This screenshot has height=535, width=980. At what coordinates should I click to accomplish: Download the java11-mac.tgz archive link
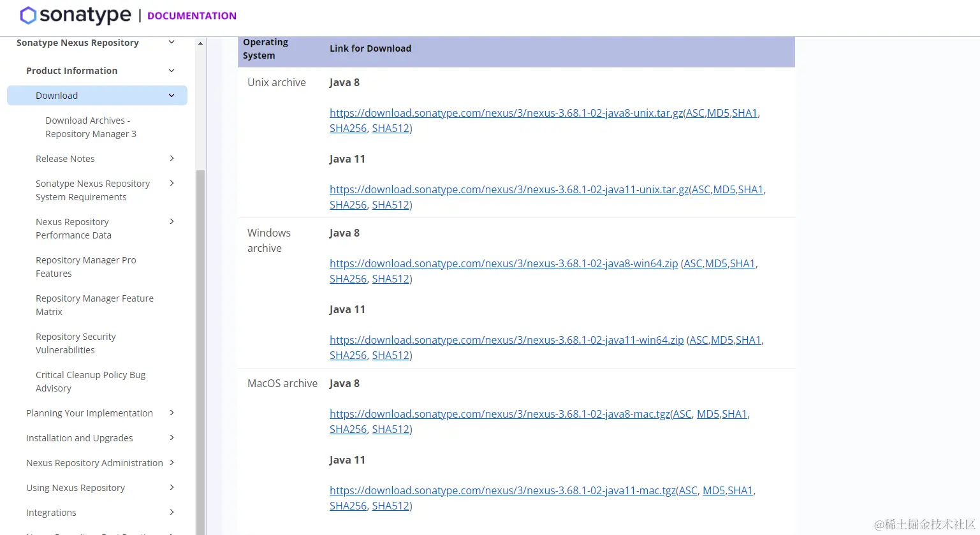pyautogui.click(x=503, y=490)
